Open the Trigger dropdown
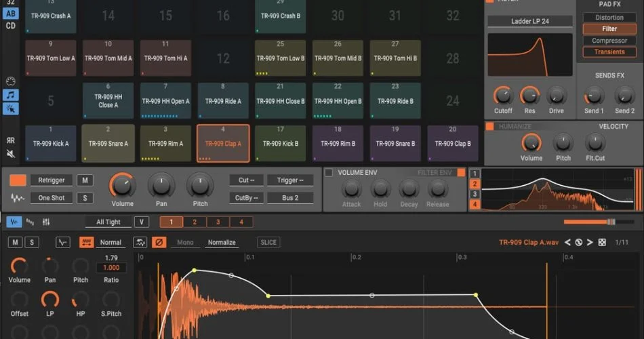The width and height of the screenshot is (644, 339). click(x=290, y=180)
